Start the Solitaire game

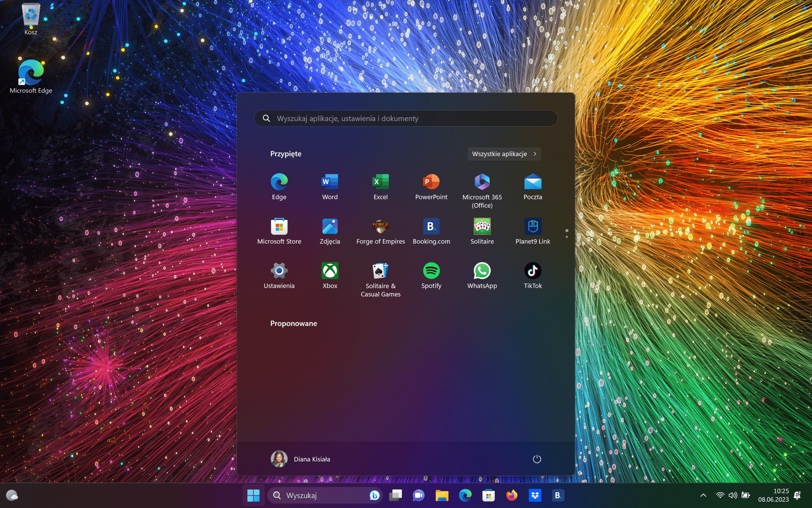[482, 232]
